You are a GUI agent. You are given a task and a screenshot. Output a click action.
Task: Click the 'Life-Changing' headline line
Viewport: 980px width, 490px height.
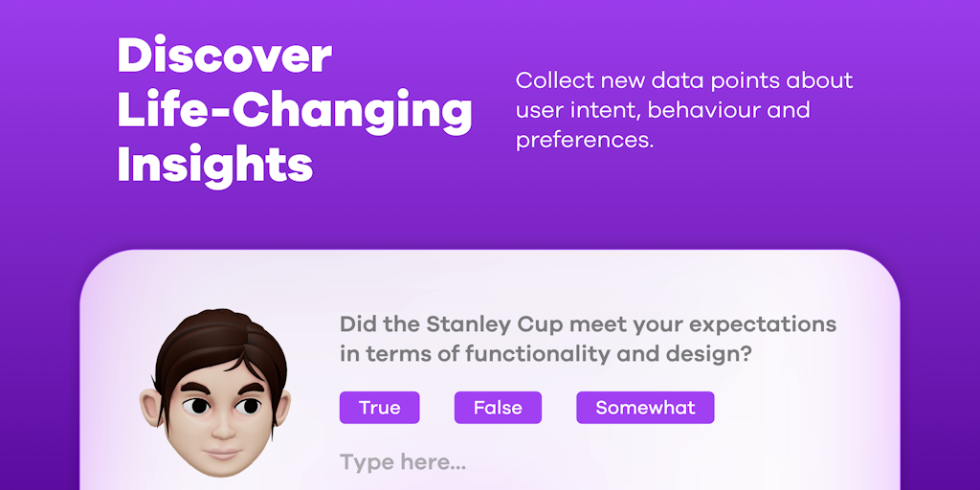coord(294,110)
